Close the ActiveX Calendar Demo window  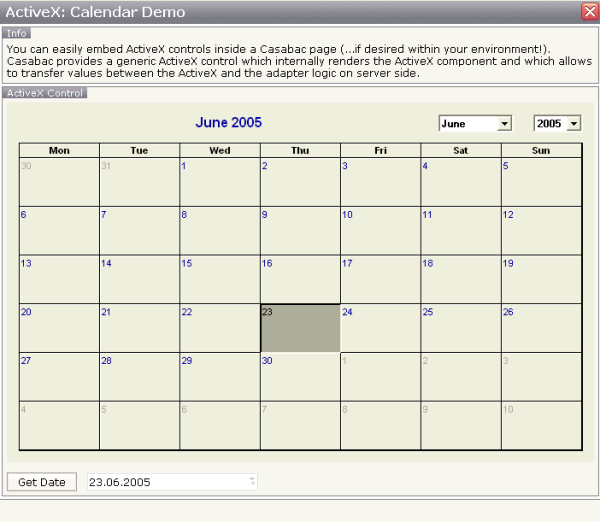589,12
